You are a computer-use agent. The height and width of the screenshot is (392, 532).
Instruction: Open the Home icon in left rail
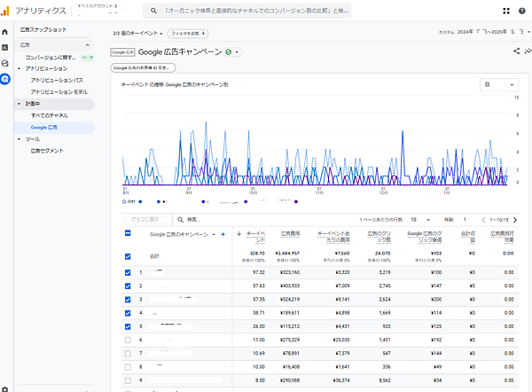tap(5, 33)
